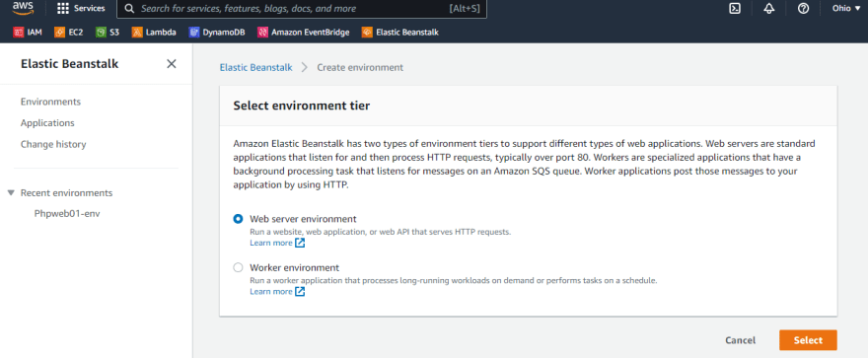Click the Lambda favorites bar label
This screenshot has height=358, width=868.
[161, 33]
